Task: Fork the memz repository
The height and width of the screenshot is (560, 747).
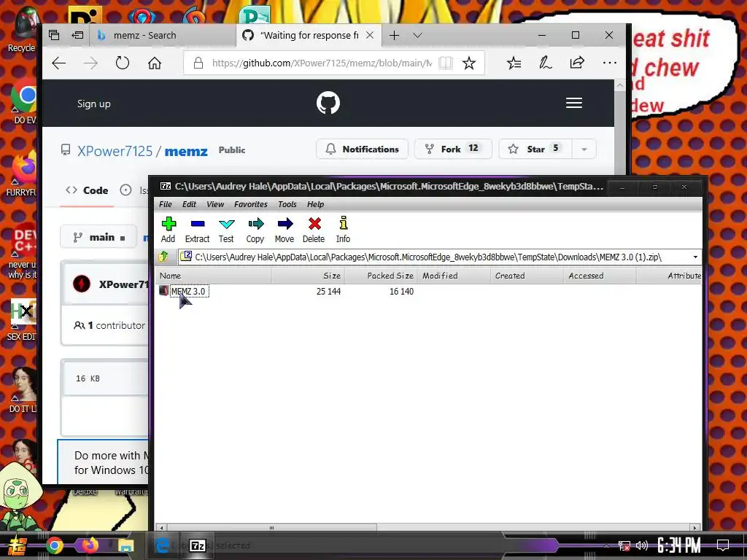Action: [453, 149]
